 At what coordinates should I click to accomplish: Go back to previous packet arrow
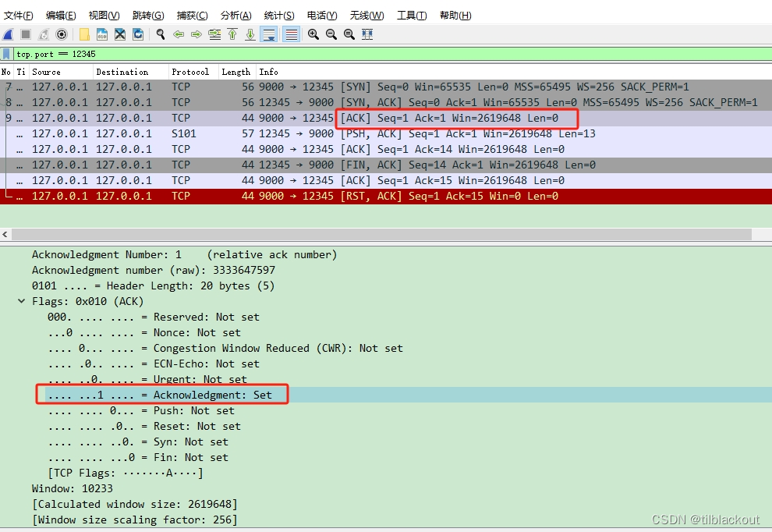179,34
